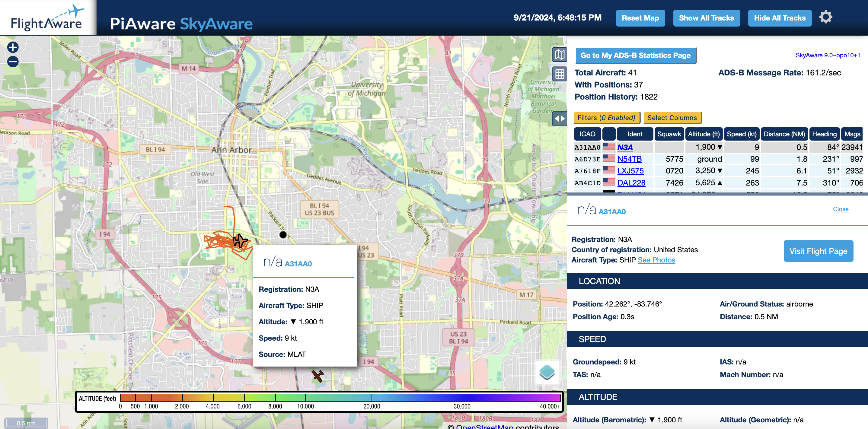Zoom in the map with plus icon
Image resolution: width=868 pixels, height=429 pixels.
(x=13, y=47)
